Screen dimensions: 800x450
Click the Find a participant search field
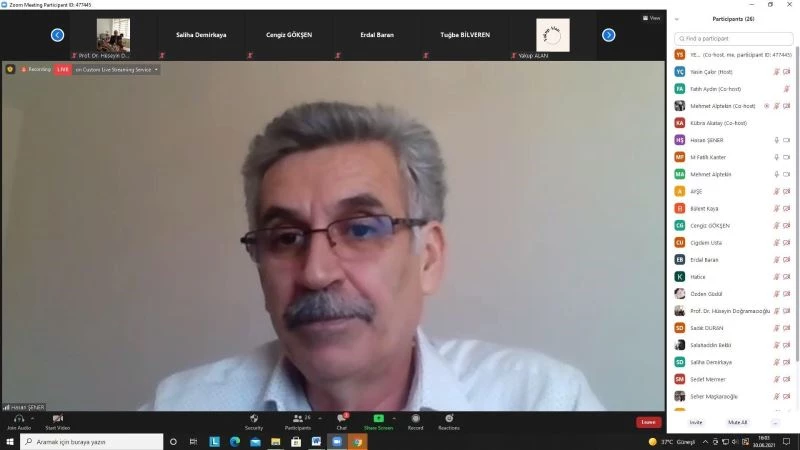point(733,38)
